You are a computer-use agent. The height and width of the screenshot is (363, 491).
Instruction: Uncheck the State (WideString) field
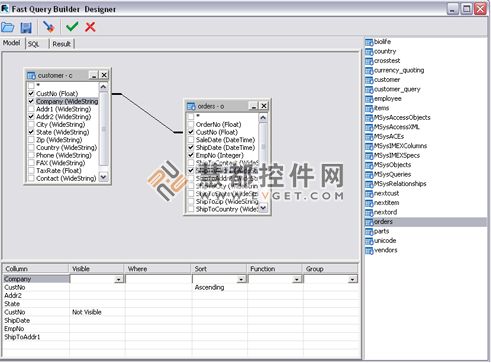point(31,132)
